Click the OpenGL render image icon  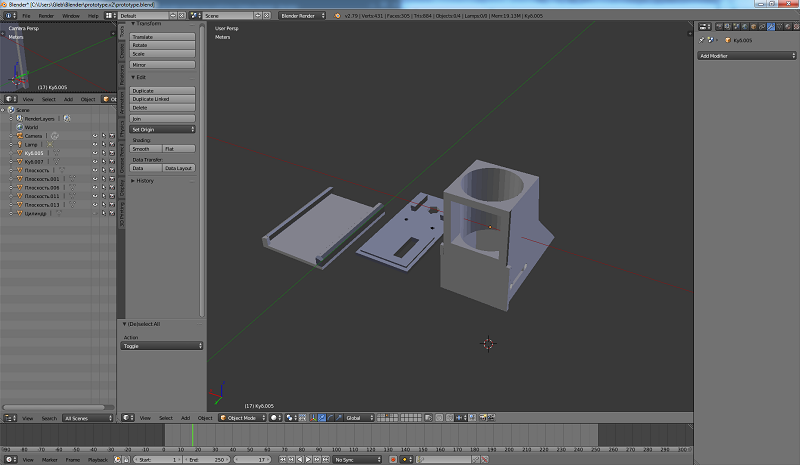point(483,418)
